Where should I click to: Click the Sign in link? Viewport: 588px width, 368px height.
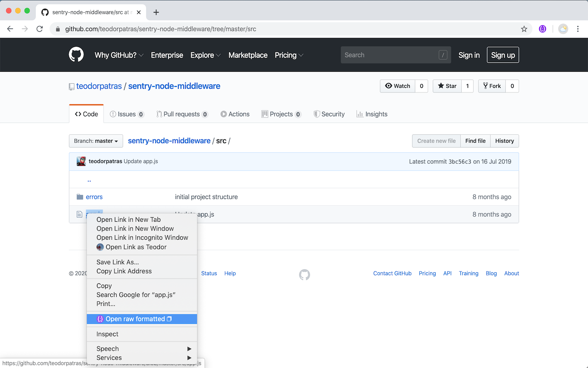469,55
